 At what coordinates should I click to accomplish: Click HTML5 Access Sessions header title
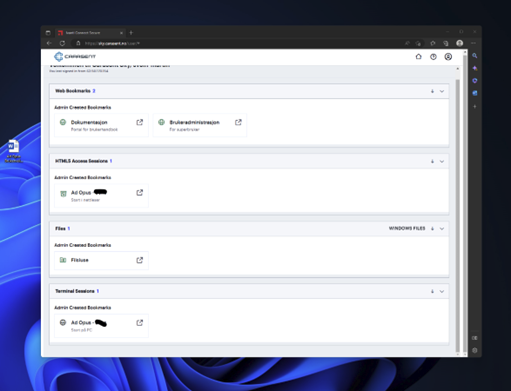81,161
